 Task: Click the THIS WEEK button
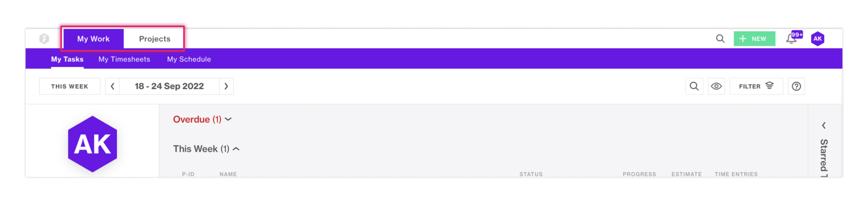click(x=70, y=86)
